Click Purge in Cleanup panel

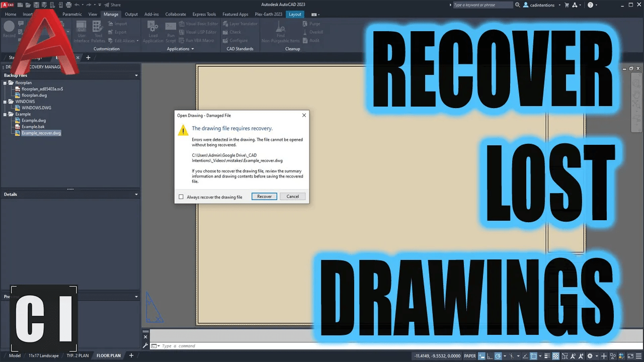pyautogui.click(x=311, y=24)
